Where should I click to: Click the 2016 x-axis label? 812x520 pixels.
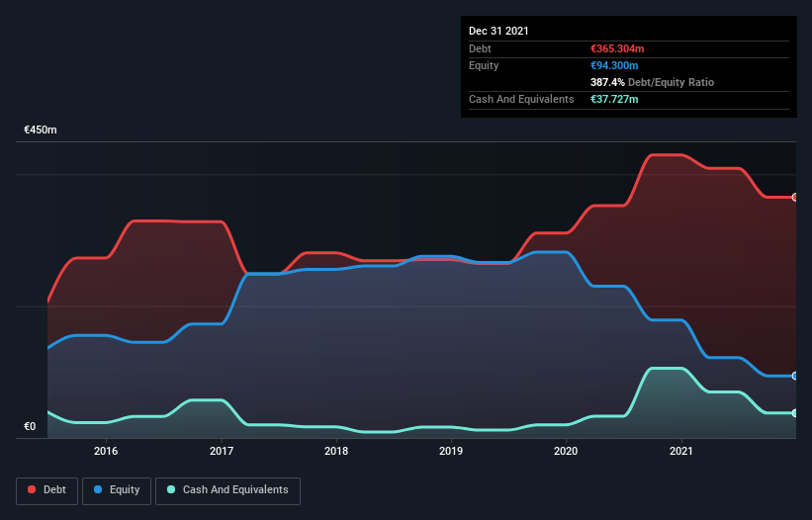(106, 451)
